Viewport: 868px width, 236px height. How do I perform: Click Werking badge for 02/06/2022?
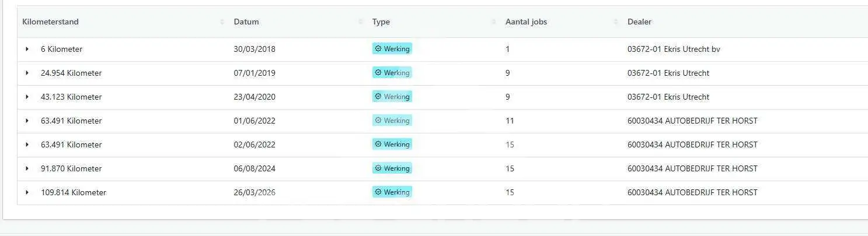[392, 145]
